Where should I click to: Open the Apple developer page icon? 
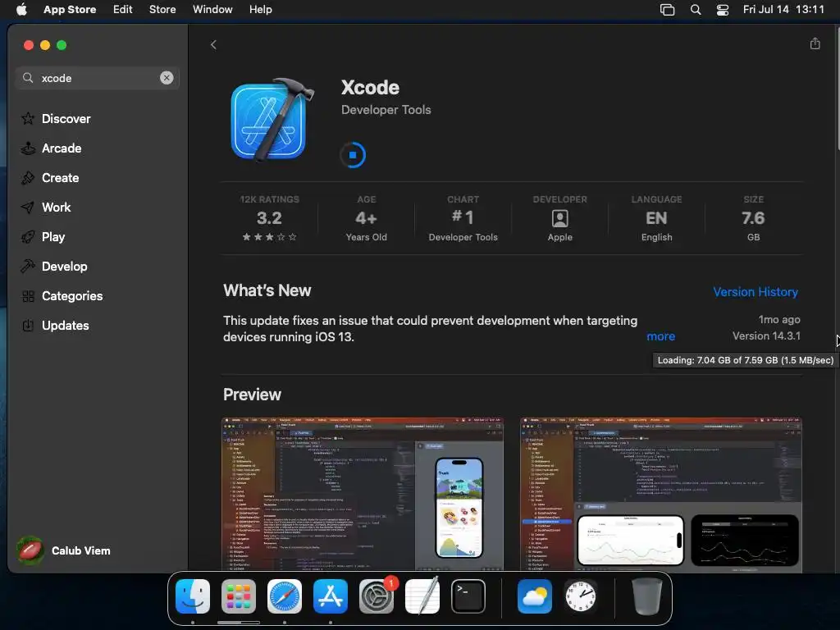[x=559, y=218]
